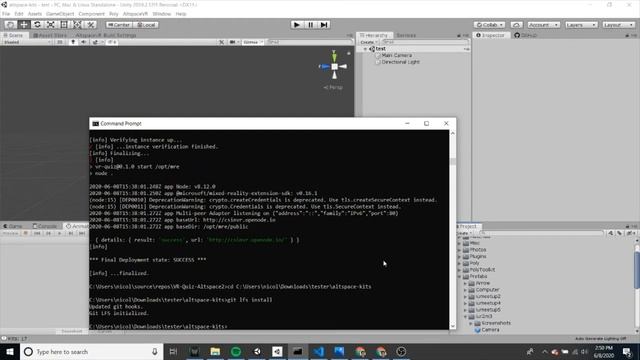Open the Layout dropdown

click(x=618, y=25)
